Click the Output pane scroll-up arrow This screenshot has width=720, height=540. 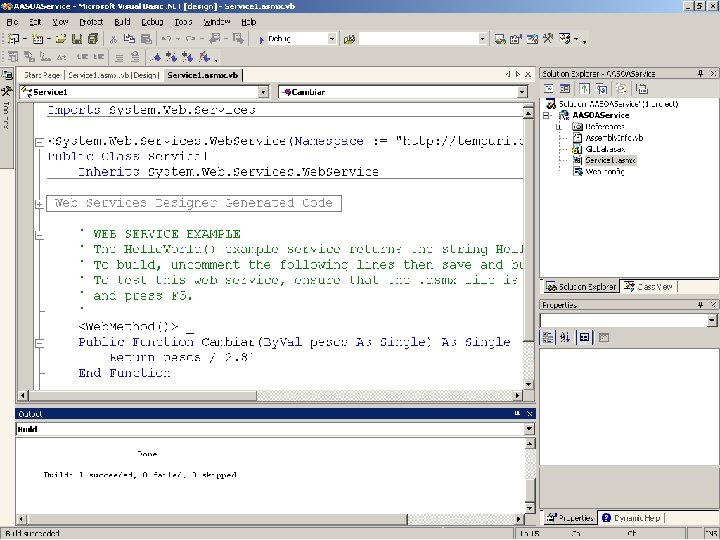pyautogui.click(x=529, y=444)
